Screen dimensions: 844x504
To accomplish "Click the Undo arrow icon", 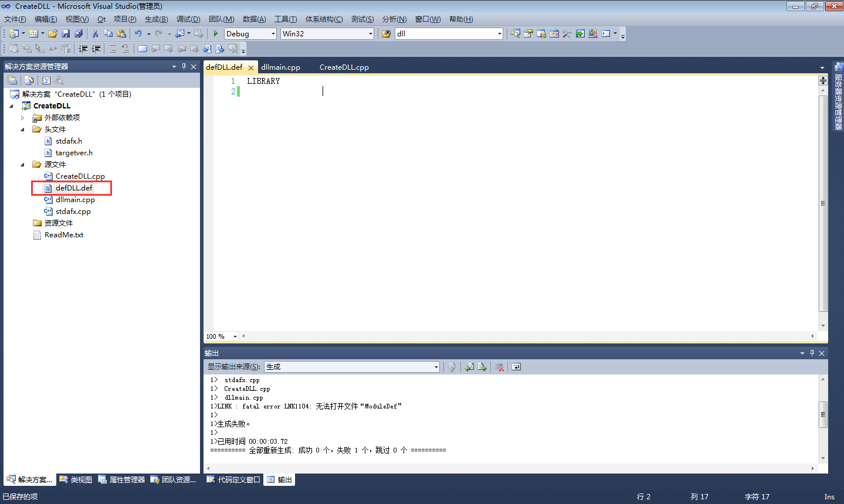I will (x=138, y=33).
